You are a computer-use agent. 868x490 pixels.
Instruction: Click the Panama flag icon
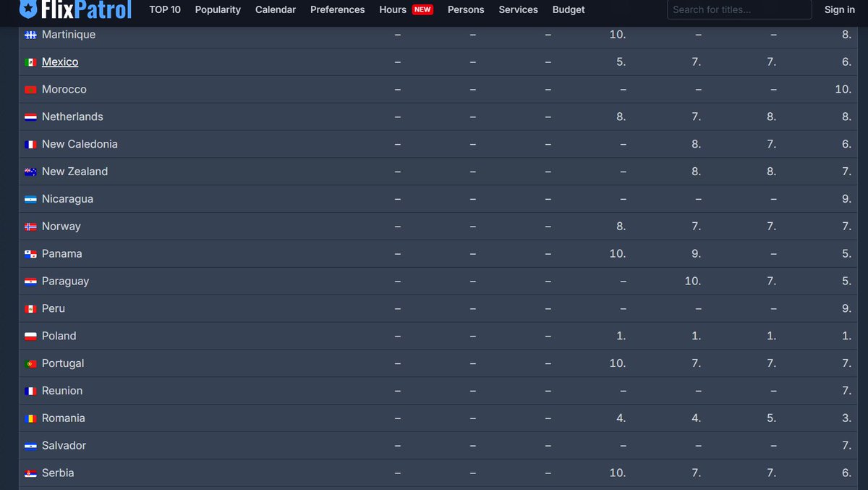click(x=30, y=254)
